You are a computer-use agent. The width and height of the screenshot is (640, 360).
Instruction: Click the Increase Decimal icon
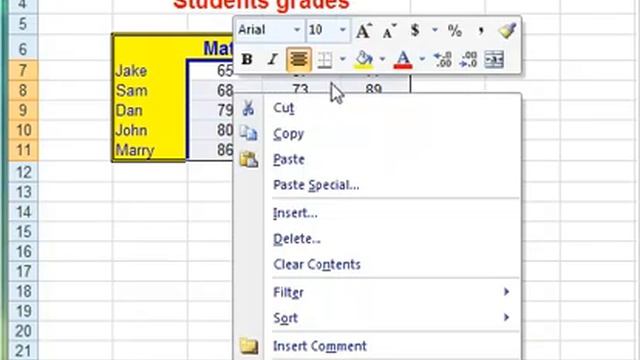click(442, 60)
